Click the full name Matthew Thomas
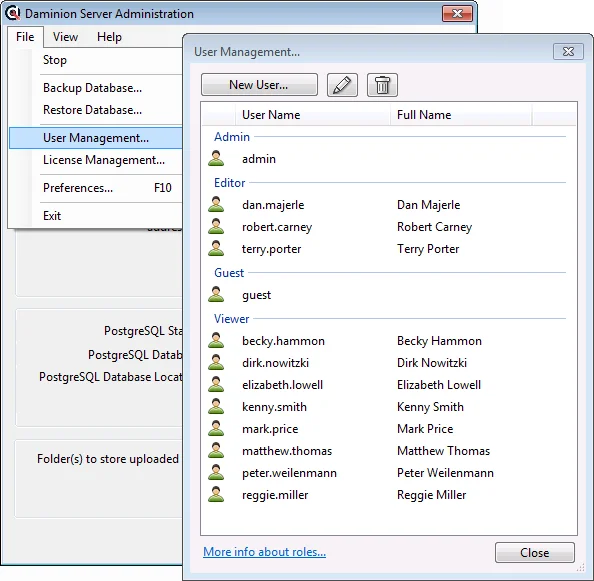Image resolution: width=594 pixels, height=581 pixels. point(443,451)
